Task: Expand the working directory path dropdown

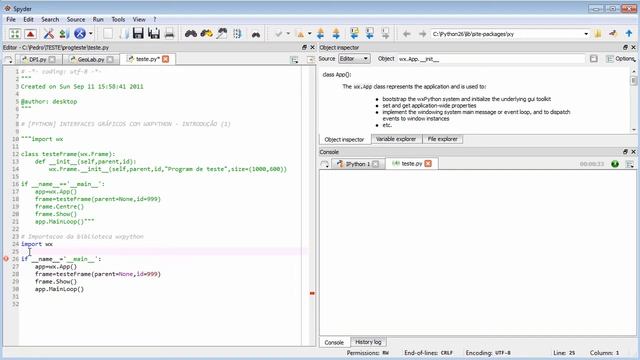Action: [586, 34]
